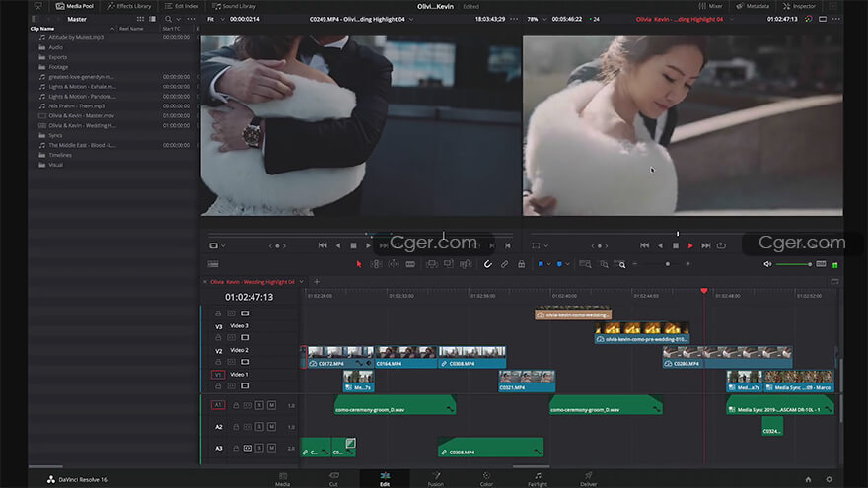
Task: Open the Effects Library panel
Action: pyautogui.click(x=129, y=6)
